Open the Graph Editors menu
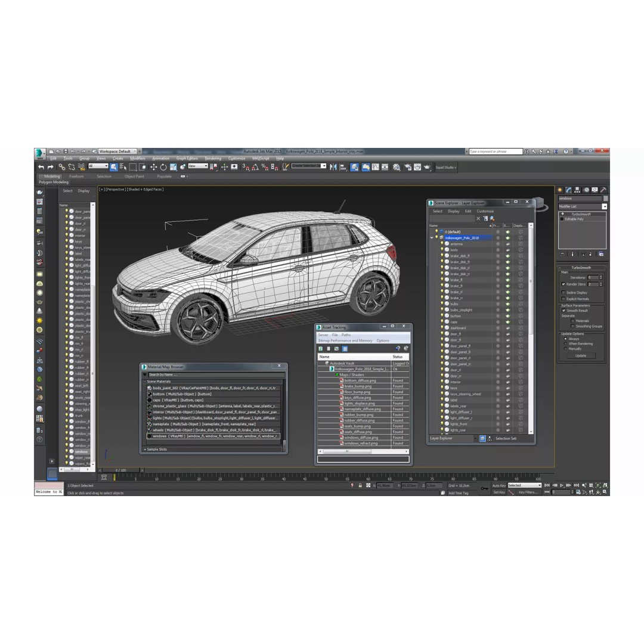Image resolution: width=644 pixels, height=644 pixels. coord(187,159)
